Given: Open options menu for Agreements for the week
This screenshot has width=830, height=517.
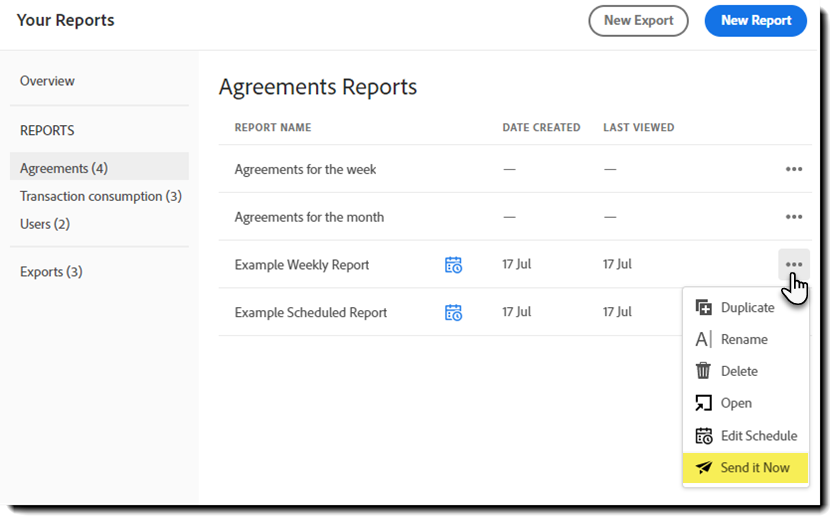Looking at the screenshot, I should [794, 169].
